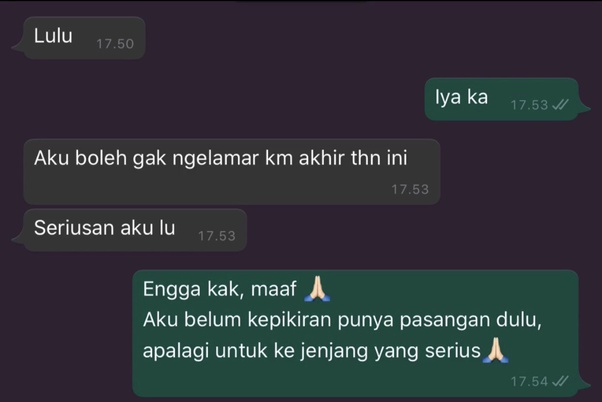Image resolution: width=602 pixels, height=402 pixels.
Task: Click the 17.53 timestamp next to 'Iya ka'
Action: click(x=529, y=105)
